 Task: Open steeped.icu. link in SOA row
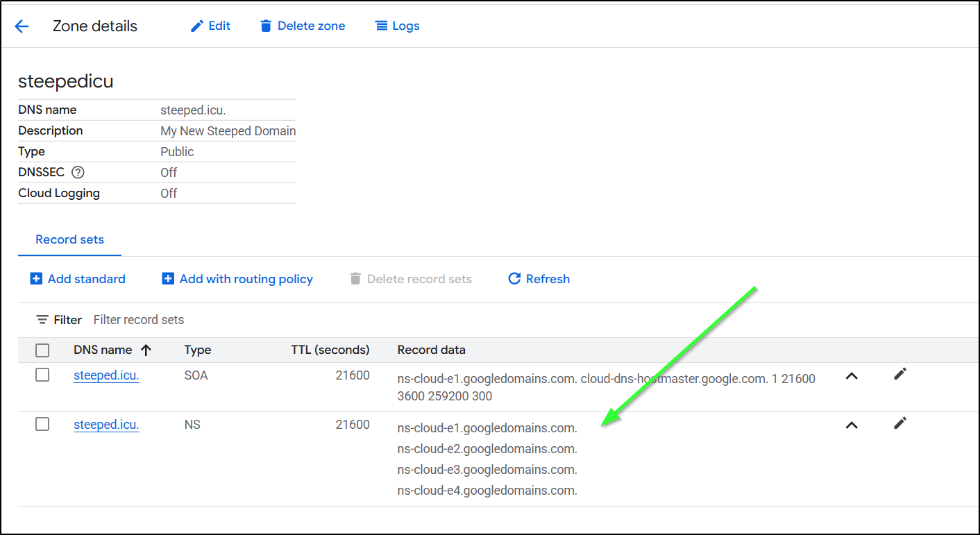(x=106, y=375)
